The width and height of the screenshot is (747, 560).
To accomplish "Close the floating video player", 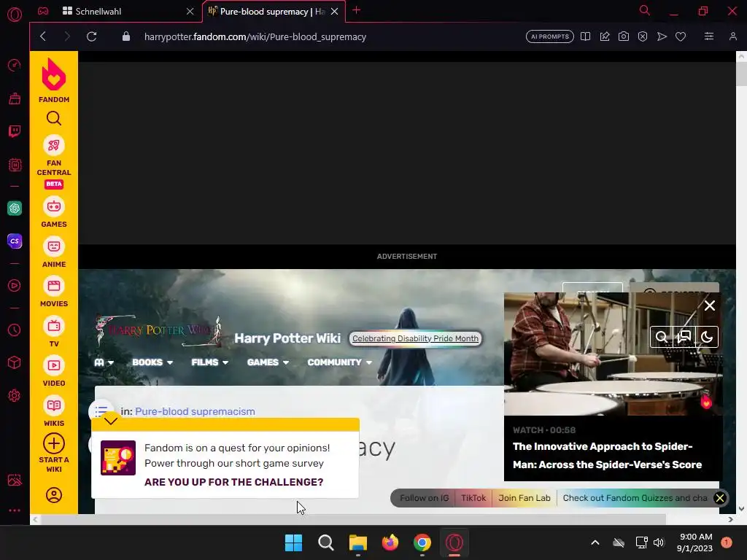I will click(709, 306).
